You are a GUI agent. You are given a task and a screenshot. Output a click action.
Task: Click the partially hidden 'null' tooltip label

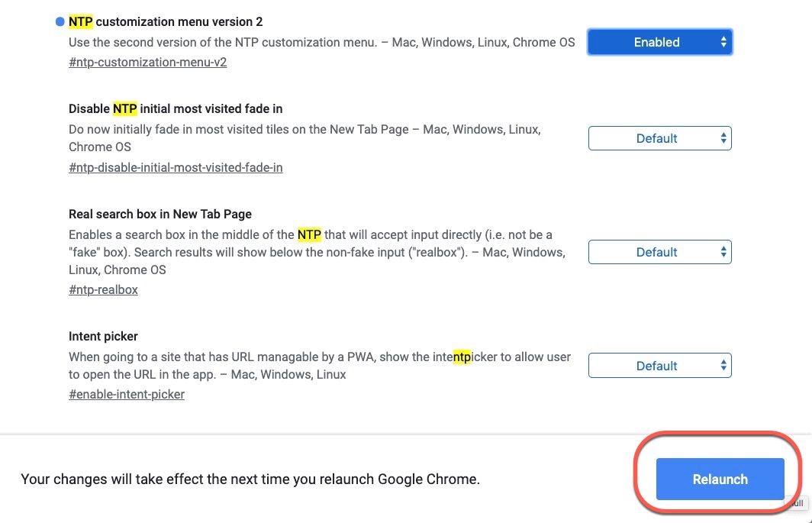(796, 504)
